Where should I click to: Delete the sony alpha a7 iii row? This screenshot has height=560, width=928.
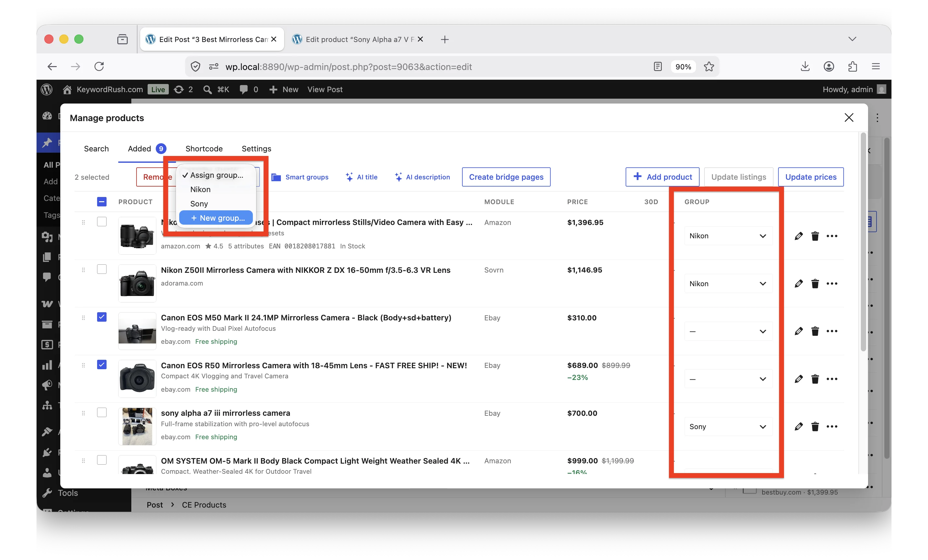(815, 427)
